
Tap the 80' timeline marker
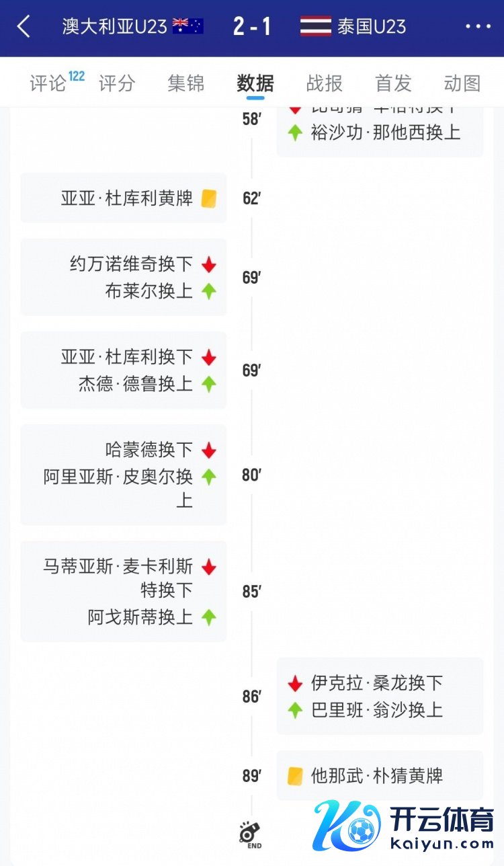tap(251, 475)
